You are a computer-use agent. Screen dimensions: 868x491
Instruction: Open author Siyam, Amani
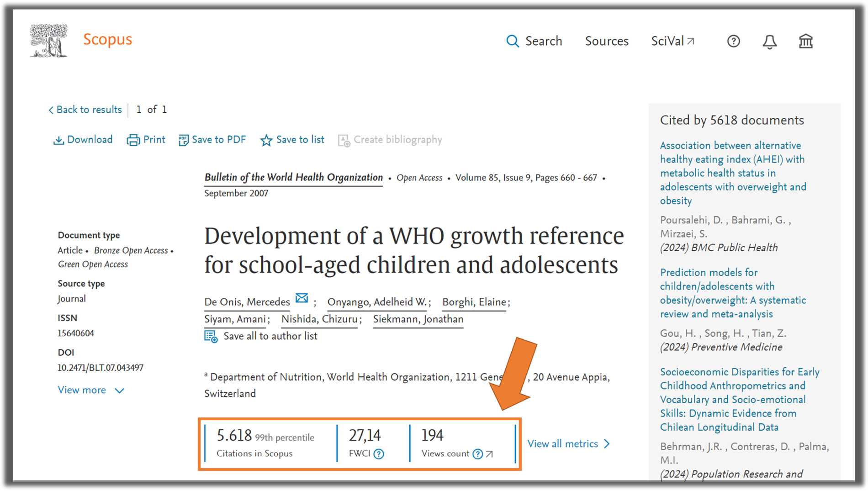click(235, 319)
